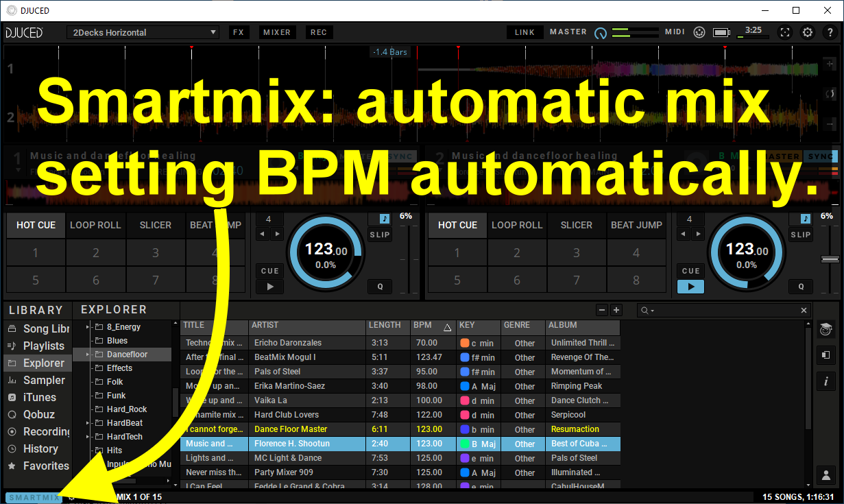Clear the search field with X

point(805,311)
